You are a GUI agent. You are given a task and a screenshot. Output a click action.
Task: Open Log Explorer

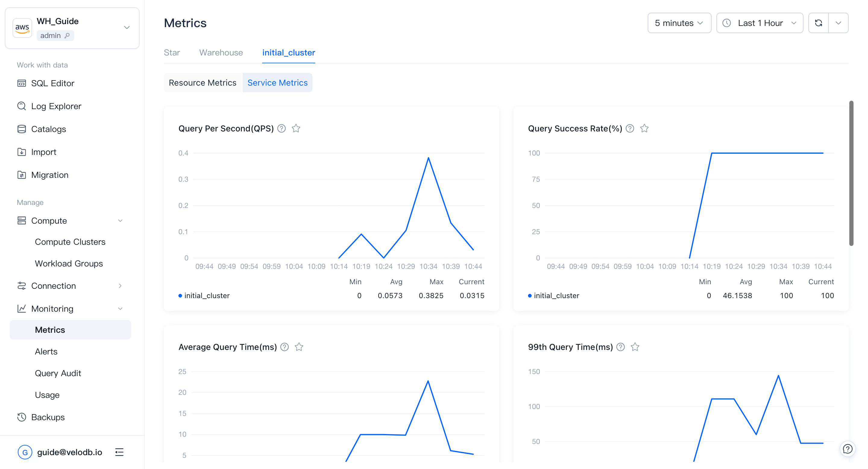56,106
